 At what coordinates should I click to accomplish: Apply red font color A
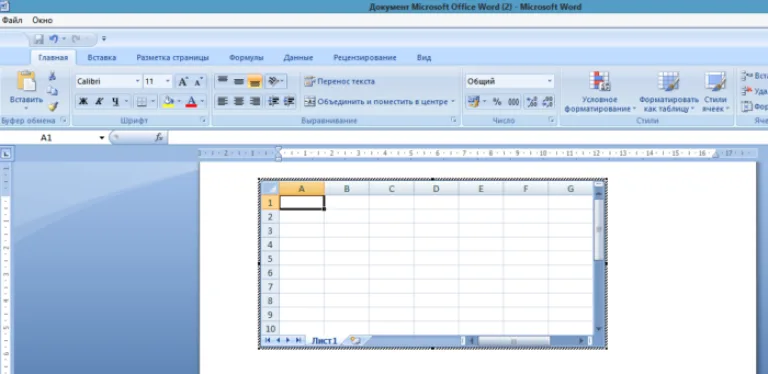pyautogui.click(x=192, y=102)
